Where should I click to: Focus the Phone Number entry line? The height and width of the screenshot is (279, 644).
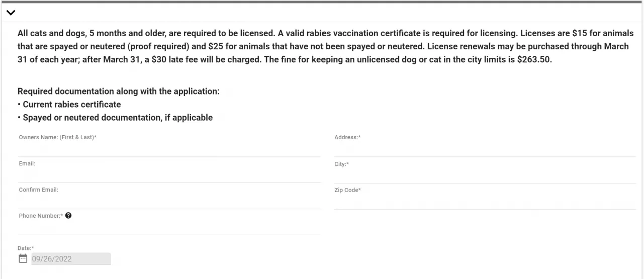169,228
